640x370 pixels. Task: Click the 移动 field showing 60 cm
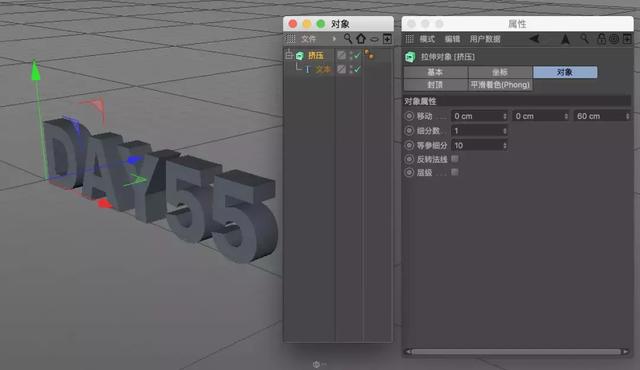pyautogui.click(x=602, y=116)
